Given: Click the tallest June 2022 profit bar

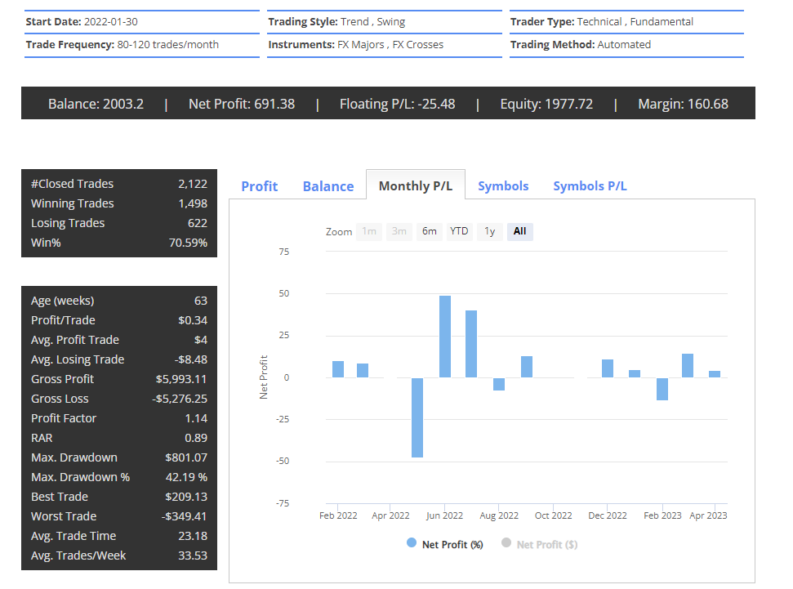Looking at the screenshot, I should point(444,336).
